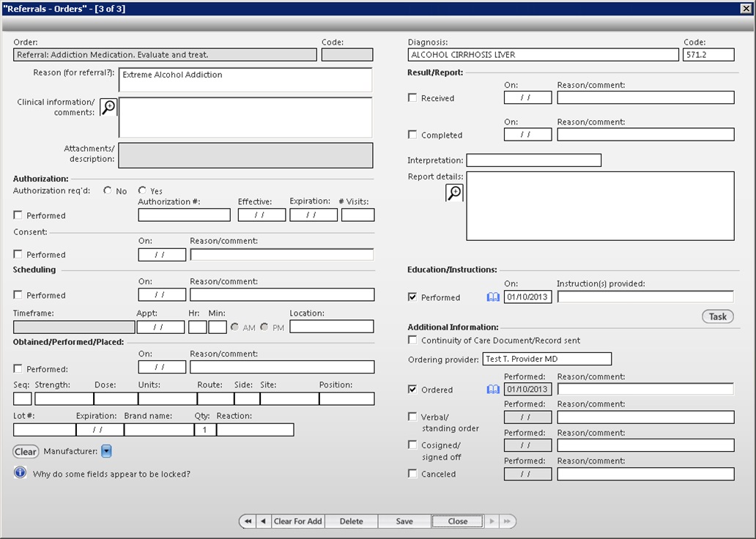
Task: Click the authorization Effective date field
Action: tap(262, 215)
